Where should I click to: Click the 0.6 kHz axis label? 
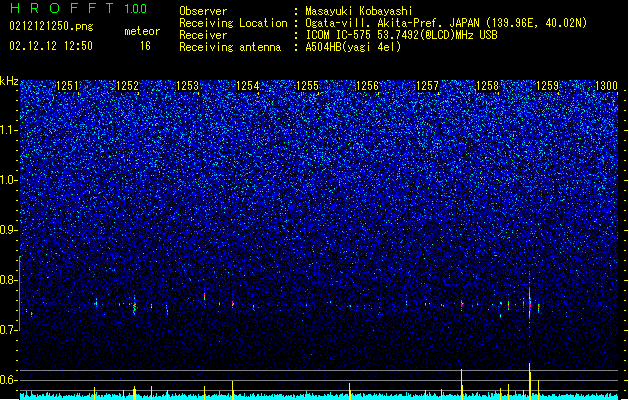pos(9,380)
